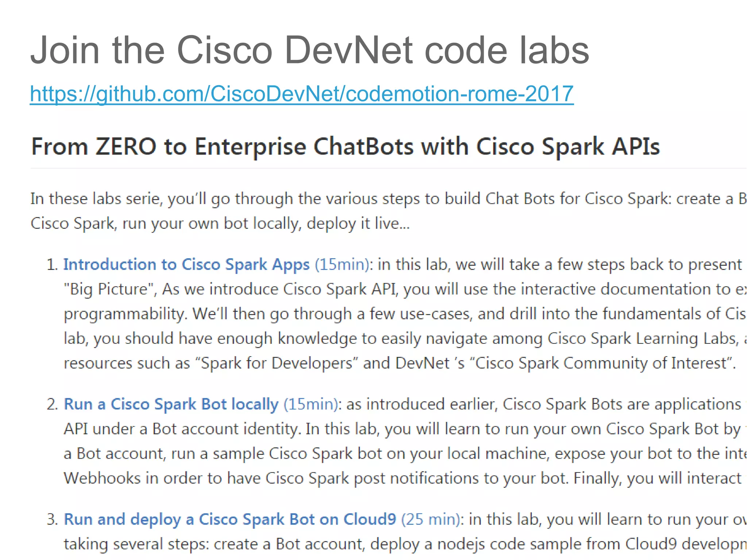Click the line starting programmability. We'll then go through
The height and width of the screenshot is (560, 747).
coord(405,314)
